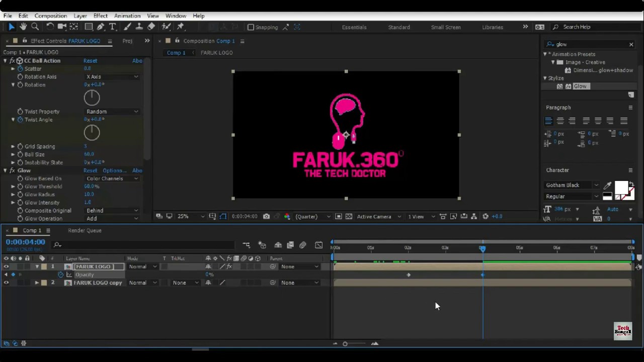Select the Pan Behind anchor point tool

[74, 27]
